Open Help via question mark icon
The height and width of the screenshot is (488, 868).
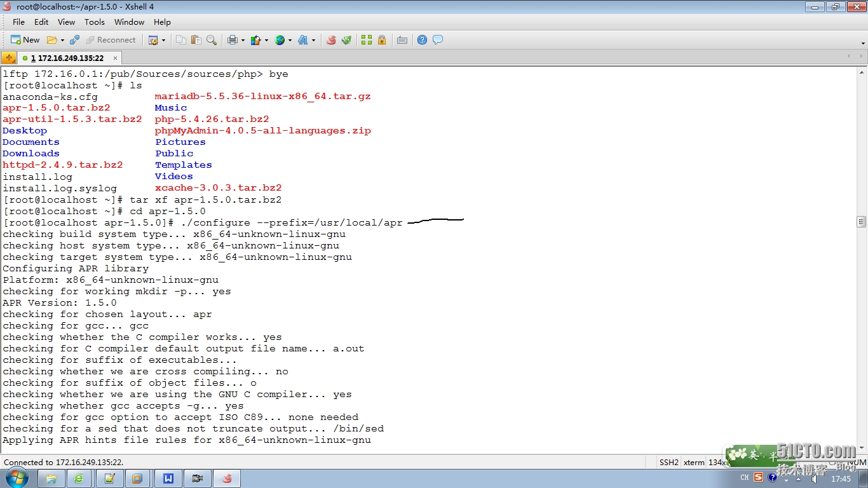(423, 40)
